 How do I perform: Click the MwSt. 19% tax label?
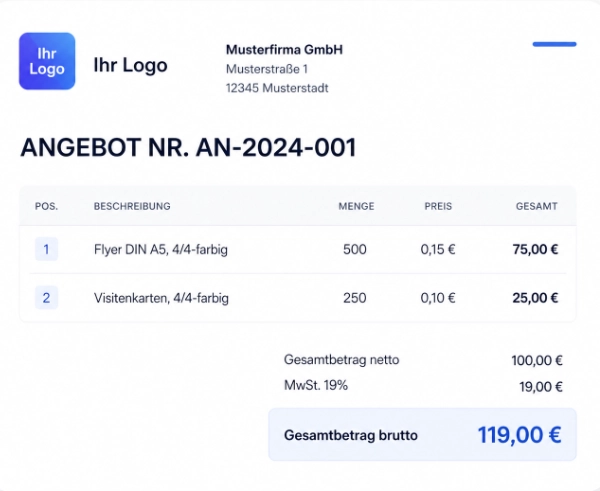(316, 385)
